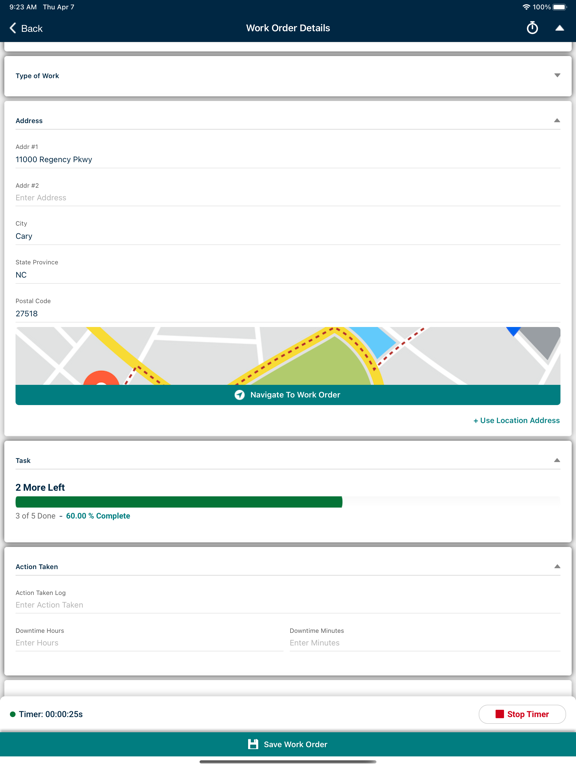Go back using the Back button

point(26,28)
